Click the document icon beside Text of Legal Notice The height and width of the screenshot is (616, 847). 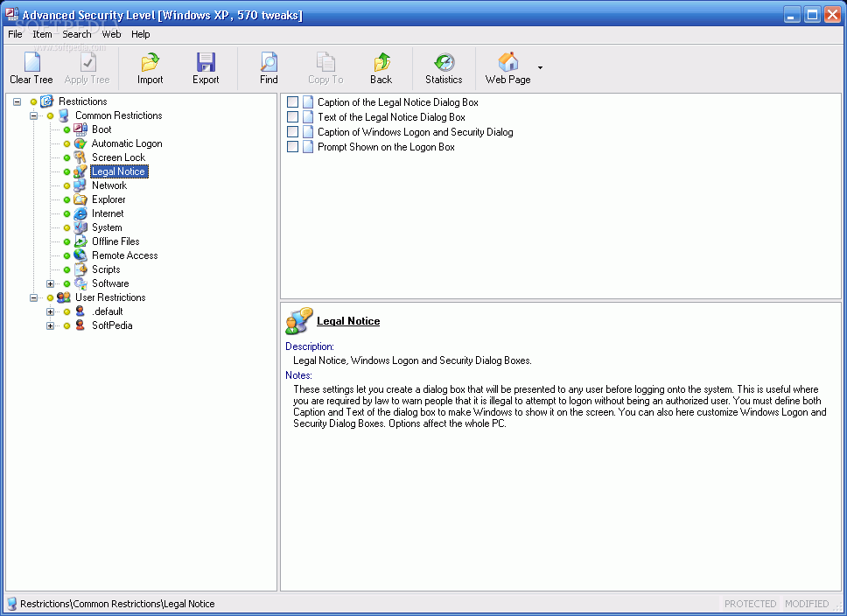tap(308, 116)
